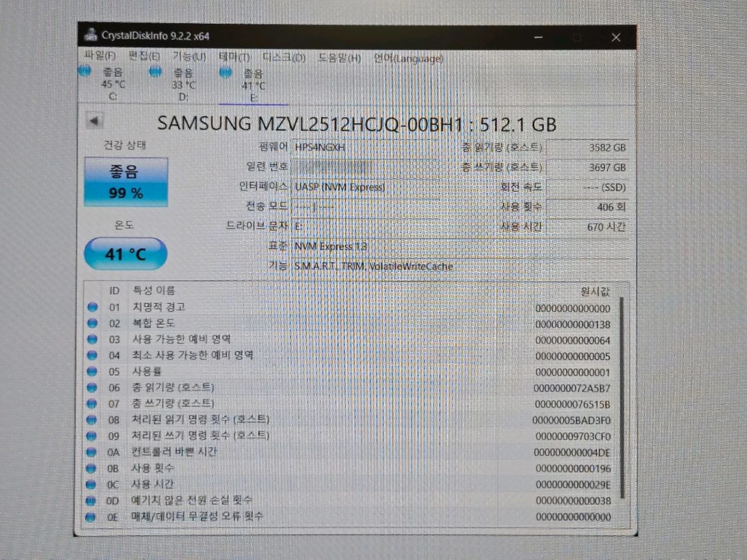
Task: Click the blue status orb for C: drive
Action: 85,72
